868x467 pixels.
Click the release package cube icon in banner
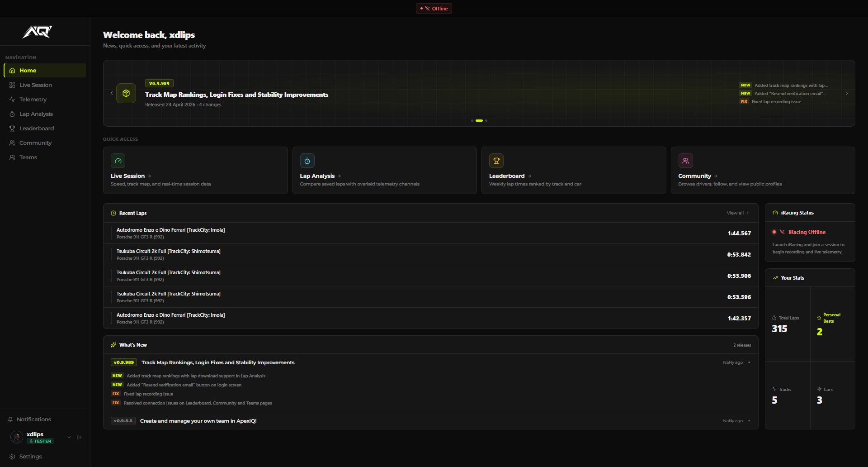126,93
